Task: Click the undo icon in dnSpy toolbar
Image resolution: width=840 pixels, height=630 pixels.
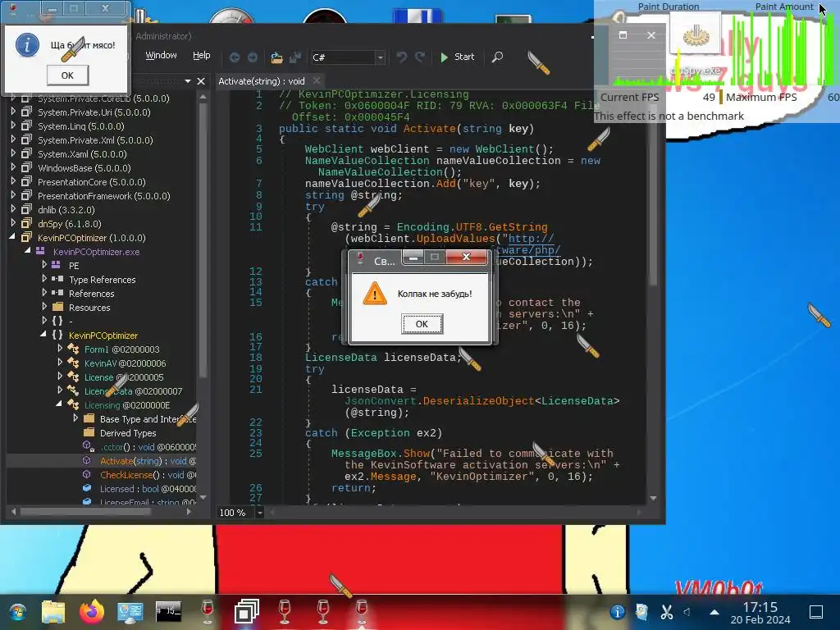Action: [401, 57]
